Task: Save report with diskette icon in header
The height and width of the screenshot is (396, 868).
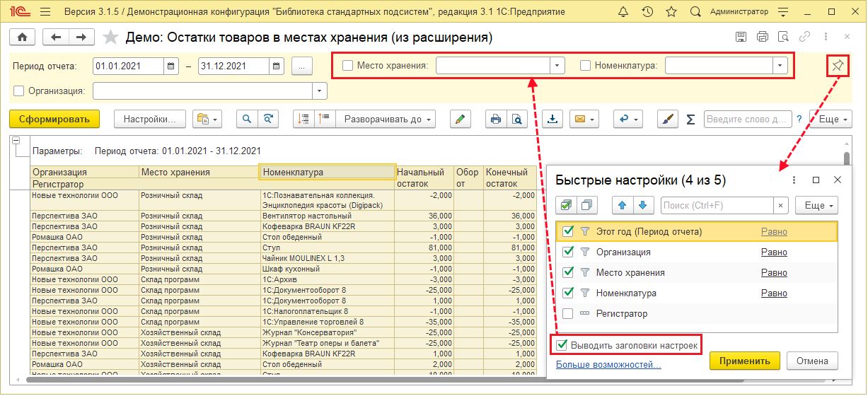Action: [x=741, y=37]
